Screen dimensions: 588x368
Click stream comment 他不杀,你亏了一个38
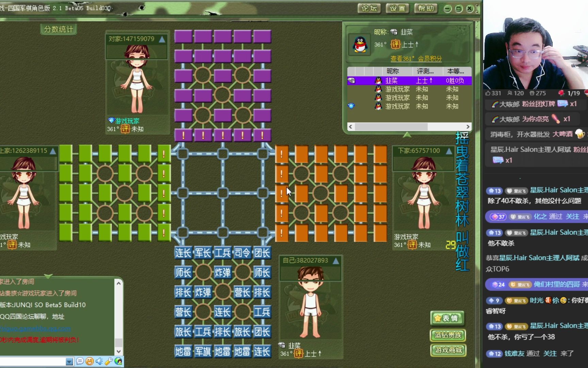coord(521,337)
